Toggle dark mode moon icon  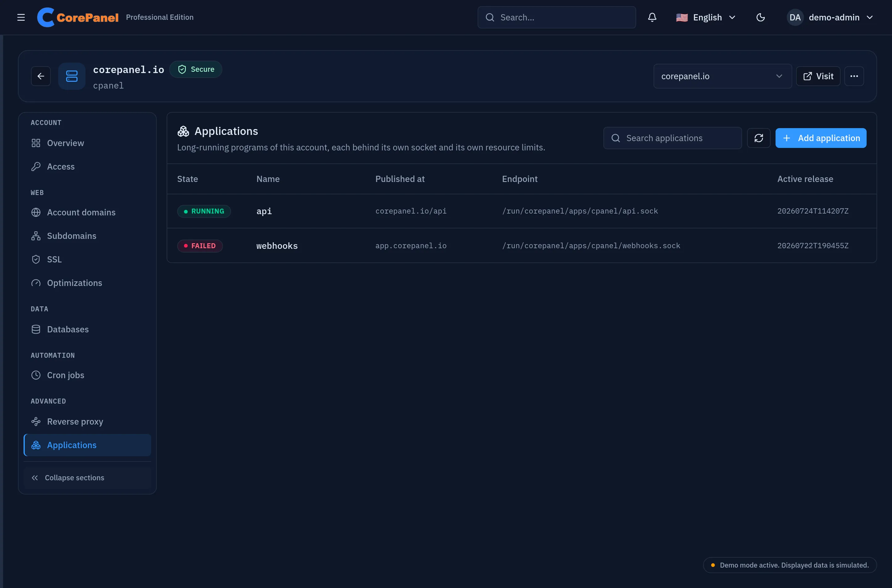pyautogui.click(x=760, y=17)
